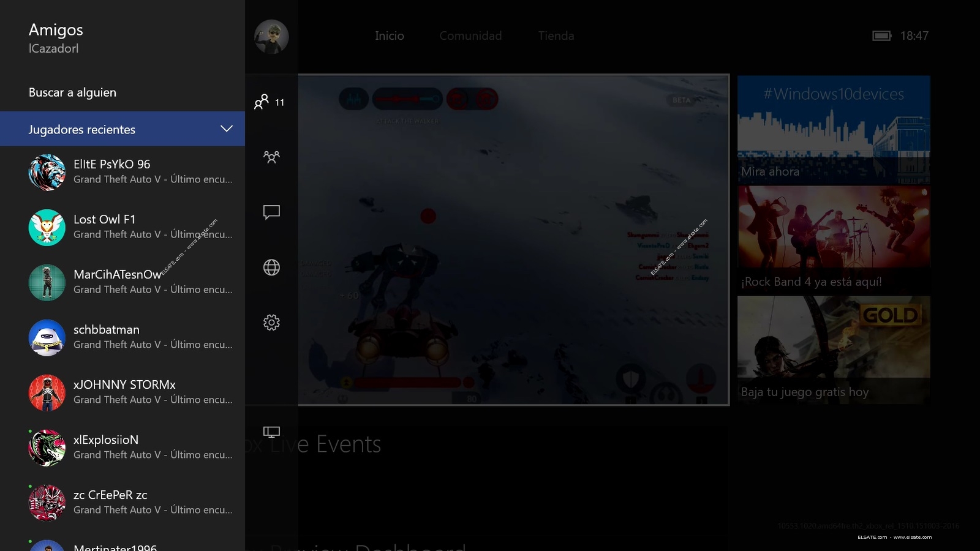Switch to the Comunidad tab
Viewport: 980px width, 551px height.
coord(470,36)
